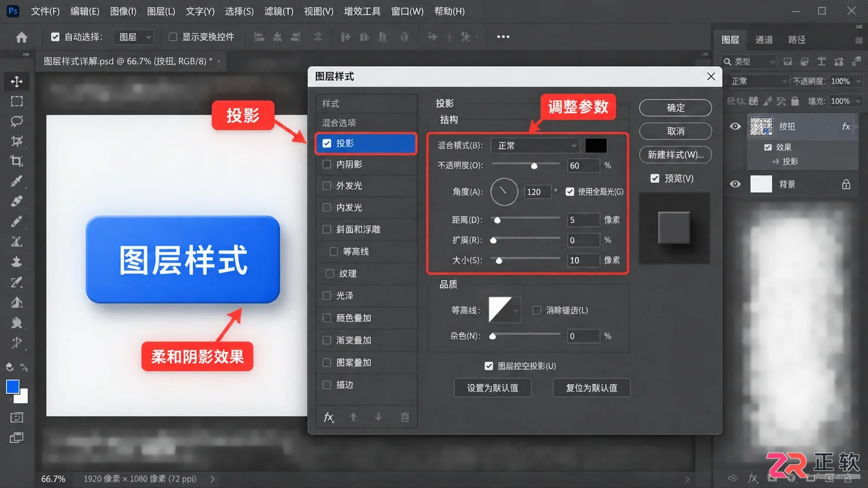Click the 复位为默认值 button
The height and width of the screenshot is (488, 868).
[591, 388]
